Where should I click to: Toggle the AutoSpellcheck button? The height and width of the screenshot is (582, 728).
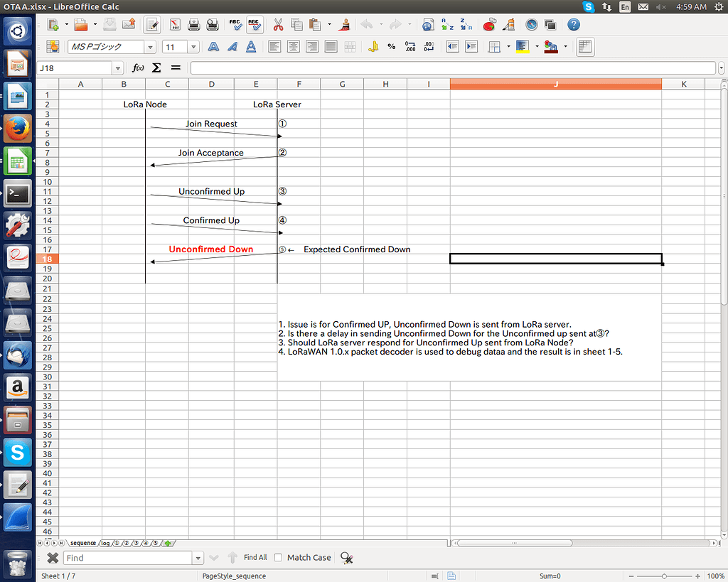[x=255, y=25]
